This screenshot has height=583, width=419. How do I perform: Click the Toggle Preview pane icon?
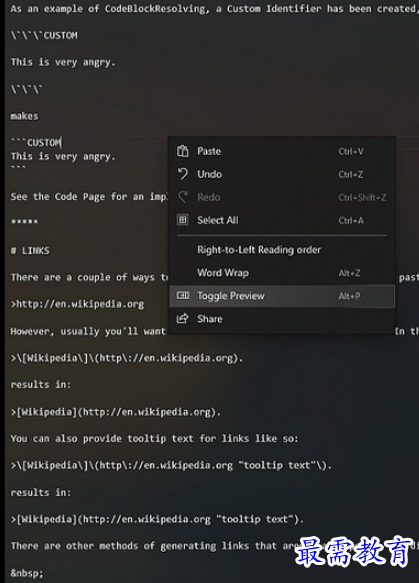pos(183,296)
